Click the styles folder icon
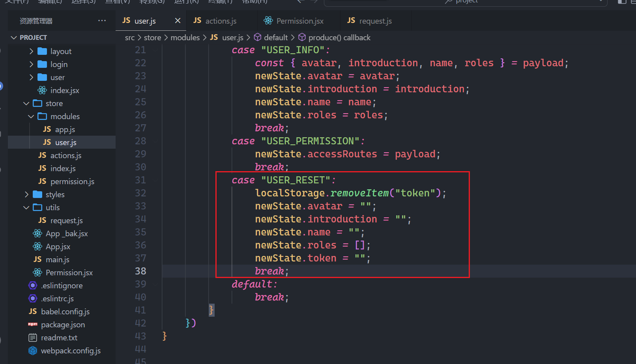The width and height of the screenshot is (636, 364). [x=37, y=194]
